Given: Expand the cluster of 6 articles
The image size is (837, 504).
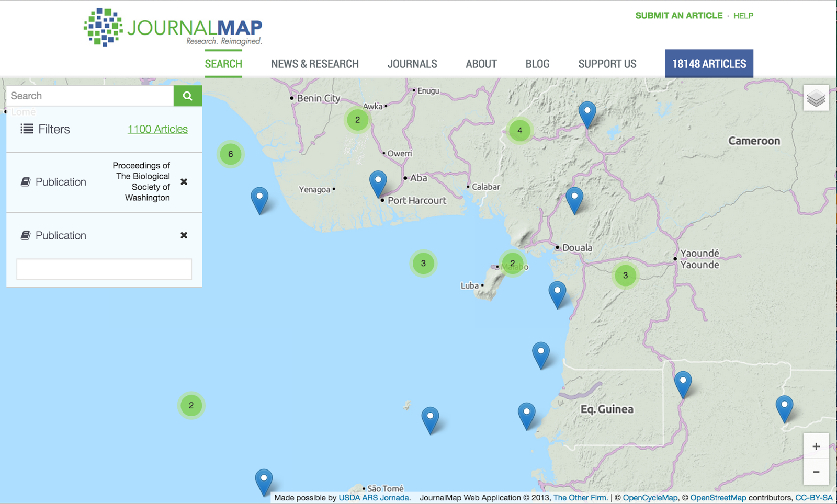Looking at the screenshot, I should click(230, 154).
